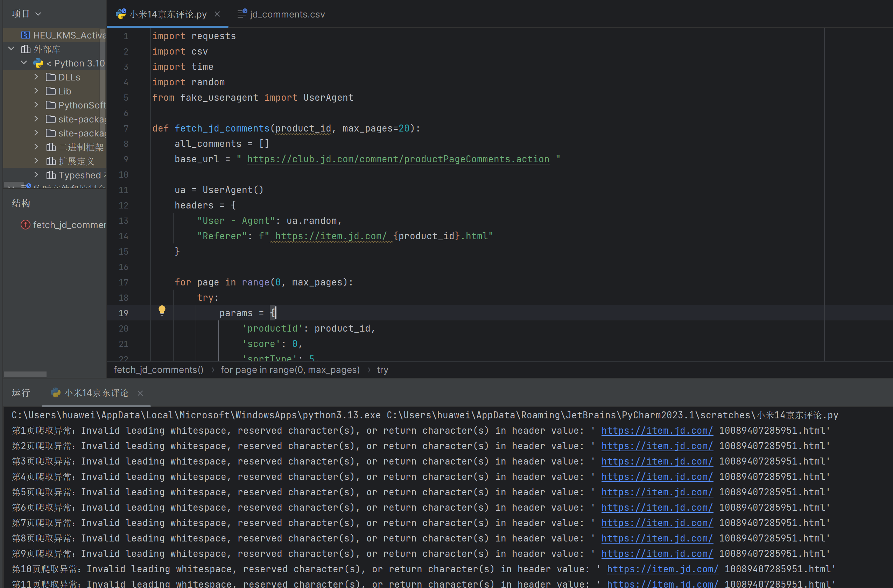893x588 pixels.
Task: Click the Python icon on run tab
Action: 56,392
